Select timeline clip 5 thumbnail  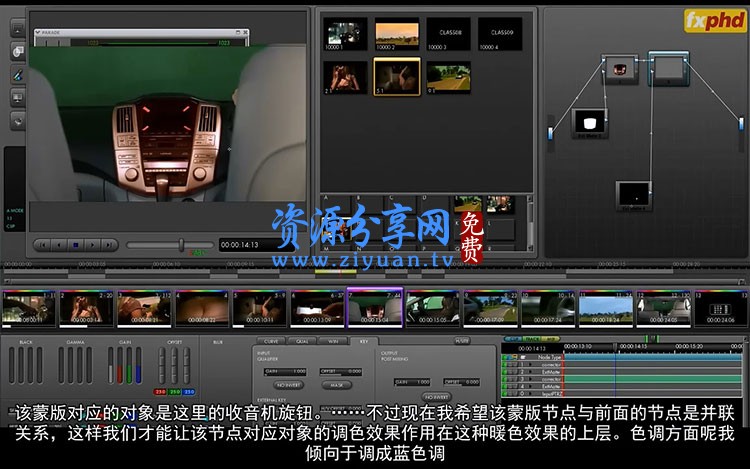click(x=260, y=309)
